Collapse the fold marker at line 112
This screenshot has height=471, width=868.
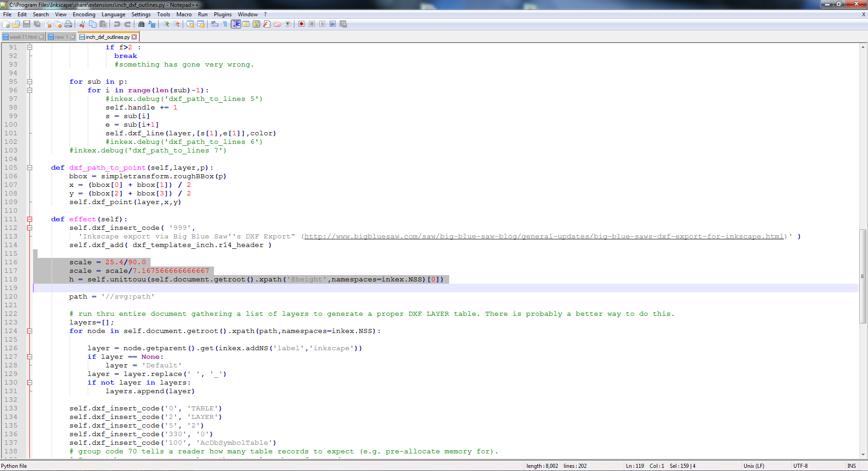[29, 228]
